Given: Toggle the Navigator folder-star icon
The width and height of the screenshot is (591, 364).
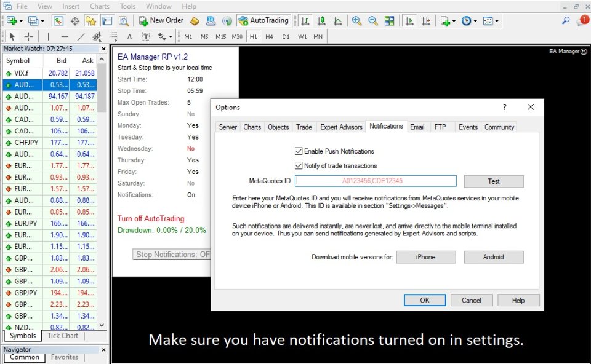Looking at the screenshot, I should [91, 21].
